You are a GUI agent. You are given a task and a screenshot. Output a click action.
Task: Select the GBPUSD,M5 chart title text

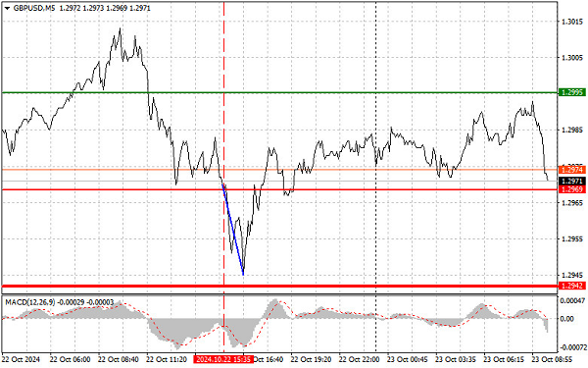pyautogui.click(x=33, y=8)
